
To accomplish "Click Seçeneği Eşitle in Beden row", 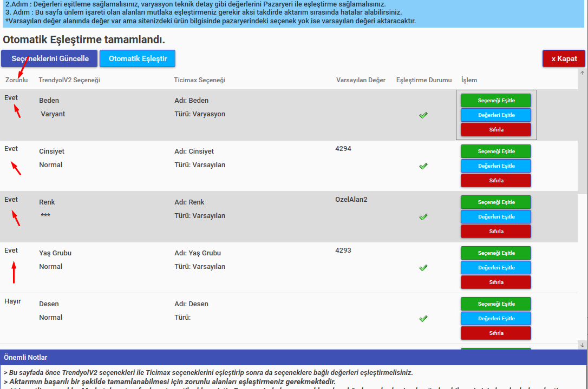I will click(x=496, y=101).
